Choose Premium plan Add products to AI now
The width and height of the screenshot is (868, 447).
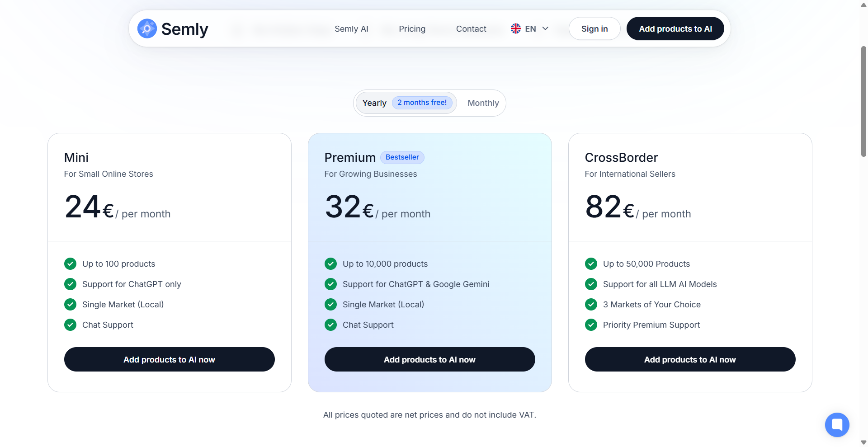tap(430, 359)
